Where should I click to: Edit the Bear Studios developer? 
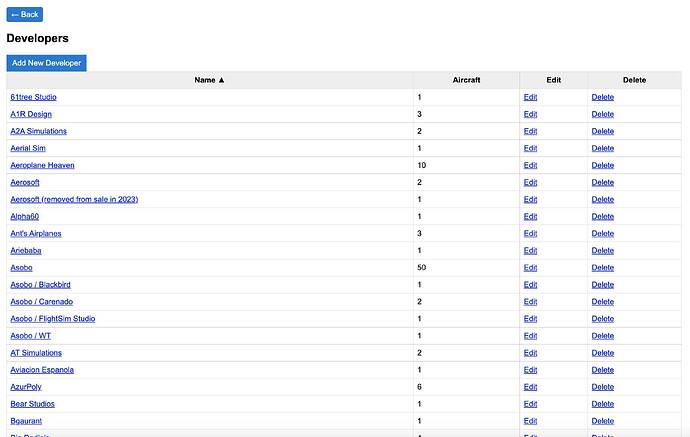point(530,404)
